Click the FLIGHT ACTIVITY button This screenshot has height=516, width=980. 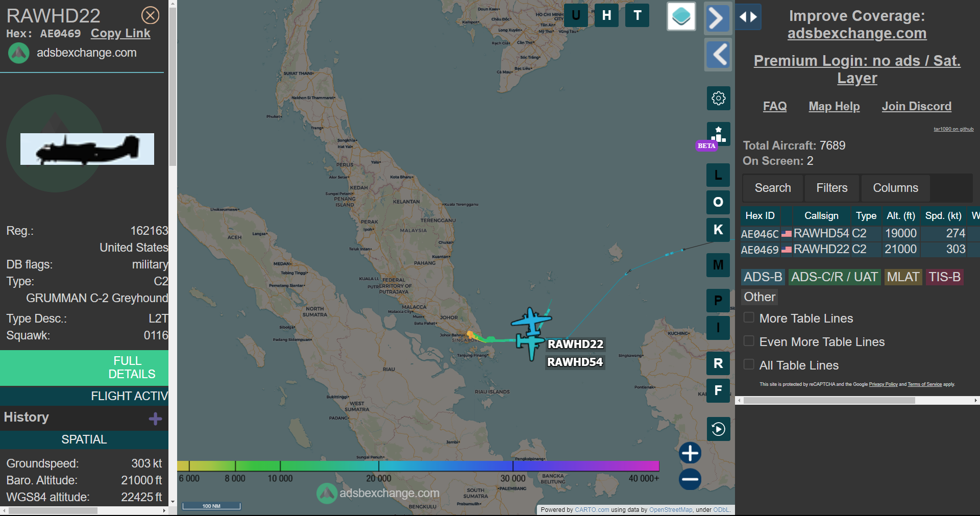84,396
